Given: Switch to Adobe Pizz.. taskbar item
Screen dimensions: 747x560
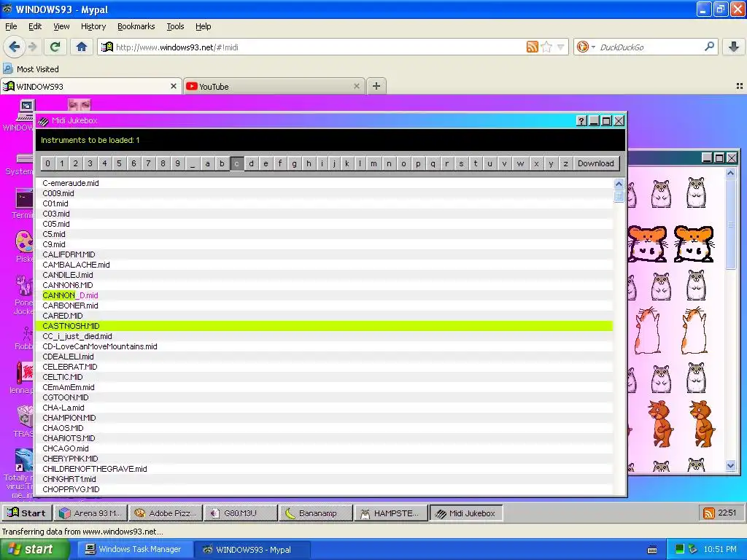Looking at the screenshot, I should click(166, 513).
